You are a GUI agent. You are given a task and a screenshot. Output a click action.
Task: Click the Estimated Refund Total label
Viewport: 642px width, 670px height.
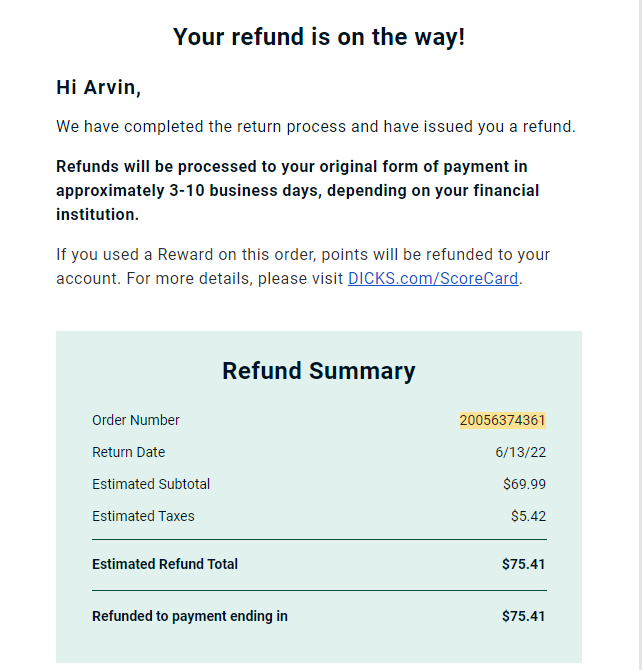coord(165,564)
